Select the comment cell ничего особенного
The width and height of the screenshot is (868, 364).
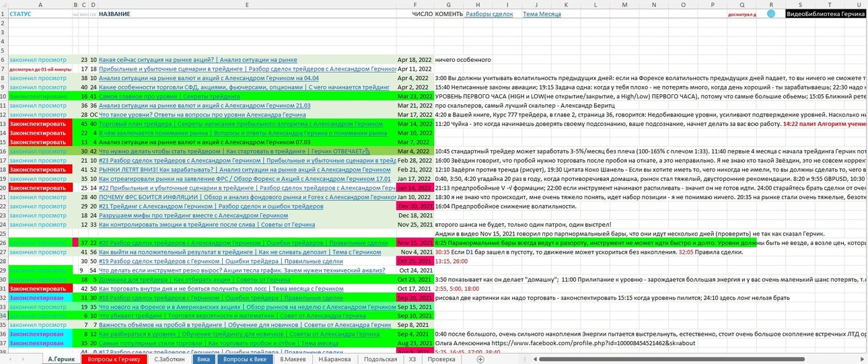(463, 59)
